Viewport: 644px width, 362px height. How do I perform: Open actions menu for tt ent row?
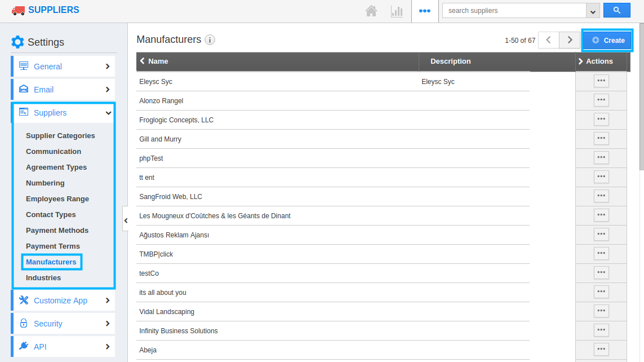(x=601, y=176)
